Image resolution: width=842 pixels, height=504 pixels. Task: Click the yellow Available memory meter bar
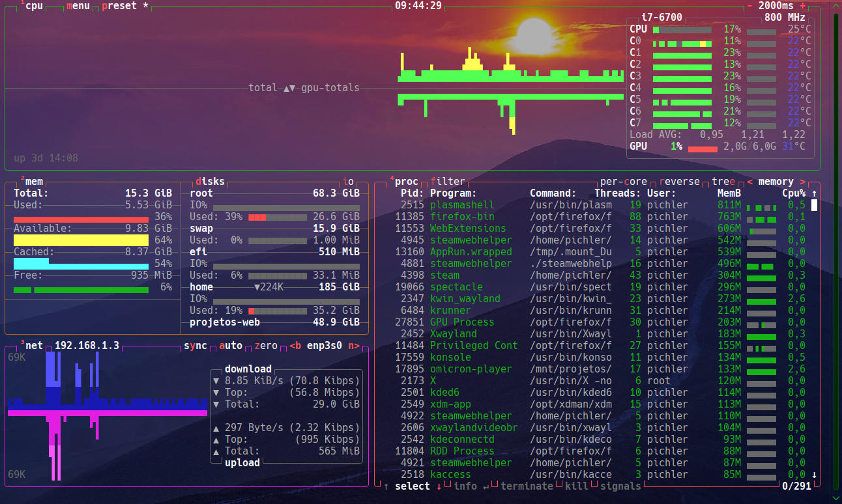click(x=81, y=240)
